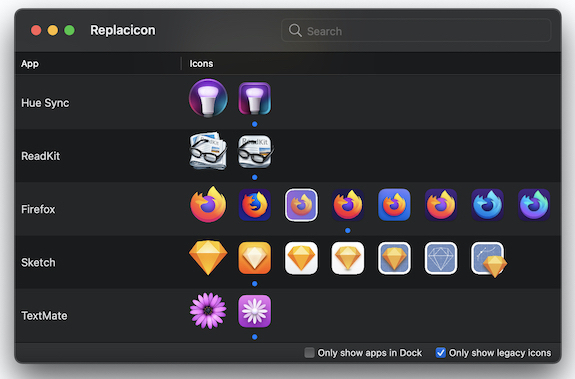The height and width of the screenshot is (379, 575).
Task: Choose the rounded-square ReadKit icon
Action: (x=255, y=151)
